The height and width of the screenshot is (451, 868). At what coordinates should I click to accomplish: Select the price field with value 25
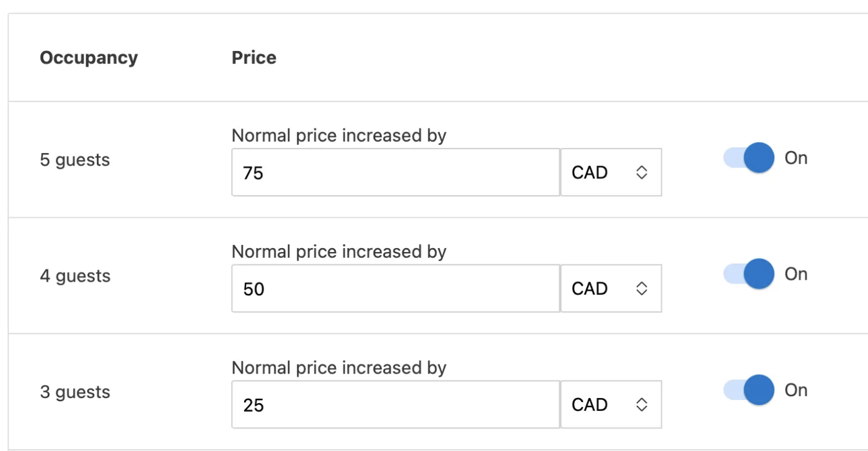click(x=395, y=404)
